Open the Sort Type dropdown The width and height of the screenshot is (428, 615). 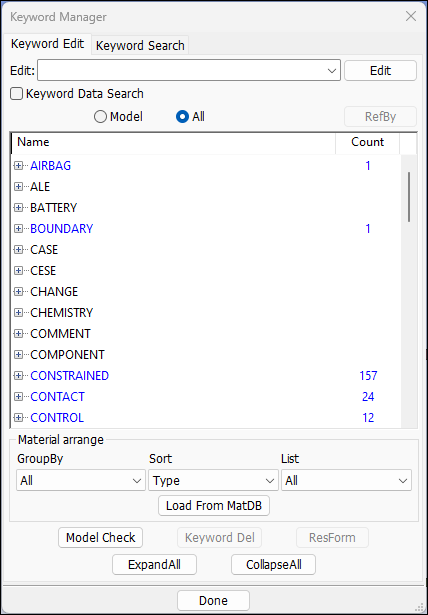point(213,480)
